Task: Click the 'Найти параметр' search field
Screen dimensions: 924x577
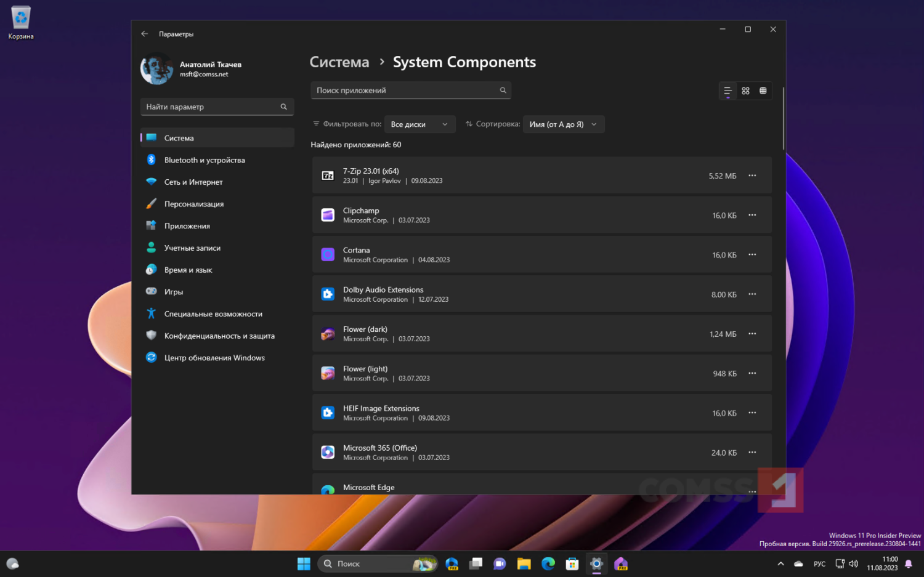Action: (x=209, y=107)
